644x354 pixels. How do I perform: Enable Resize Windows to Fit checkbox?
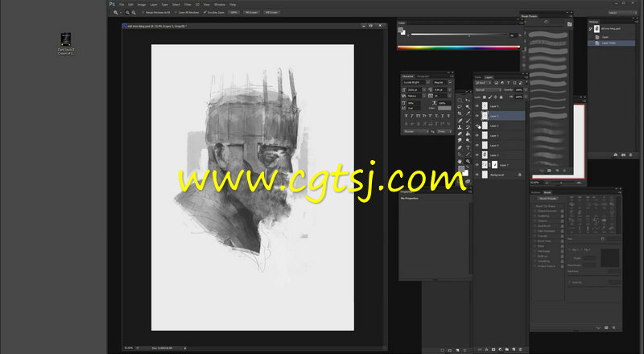click(x=143, y=12)
